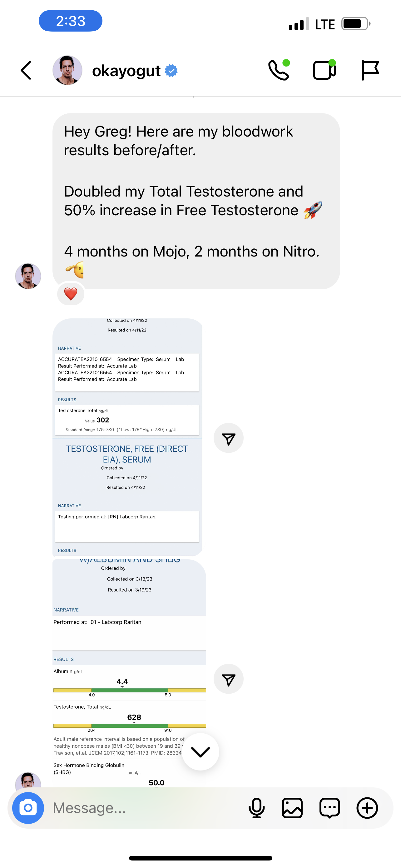This screenshot has height=868, width=401.
Task: Go back with the left arrow
Action: [26, 70]
